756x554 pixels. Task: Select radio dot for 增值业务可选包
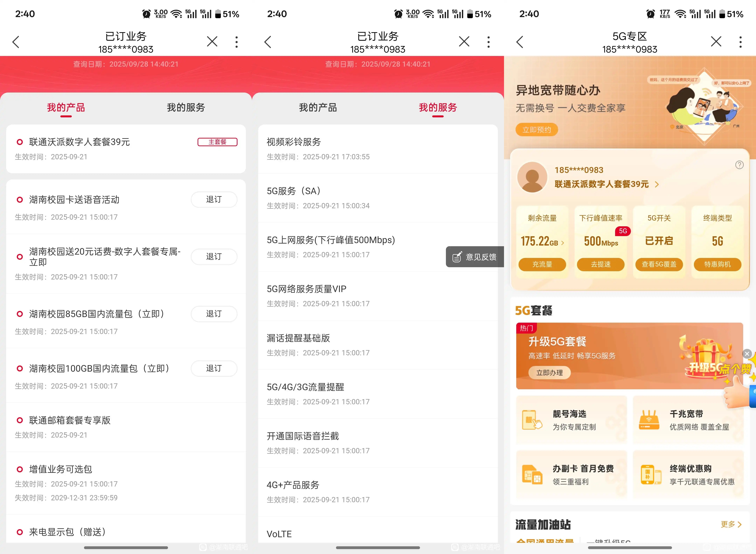[x=20, y=469]
